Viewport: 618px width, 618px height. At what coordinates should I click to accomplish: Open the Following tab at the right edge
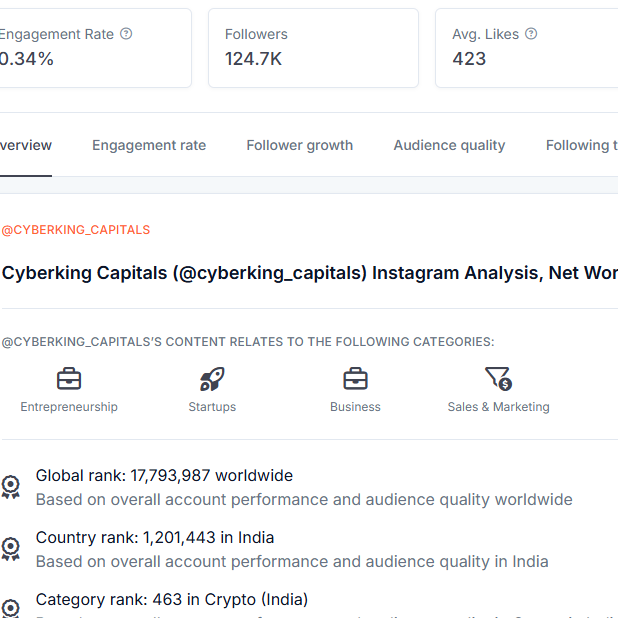(x=582, y=145)
